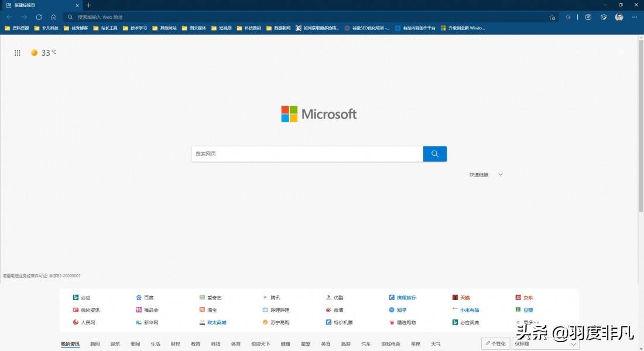Open the 站长工具 bookmarks folder

click(105, 28)
